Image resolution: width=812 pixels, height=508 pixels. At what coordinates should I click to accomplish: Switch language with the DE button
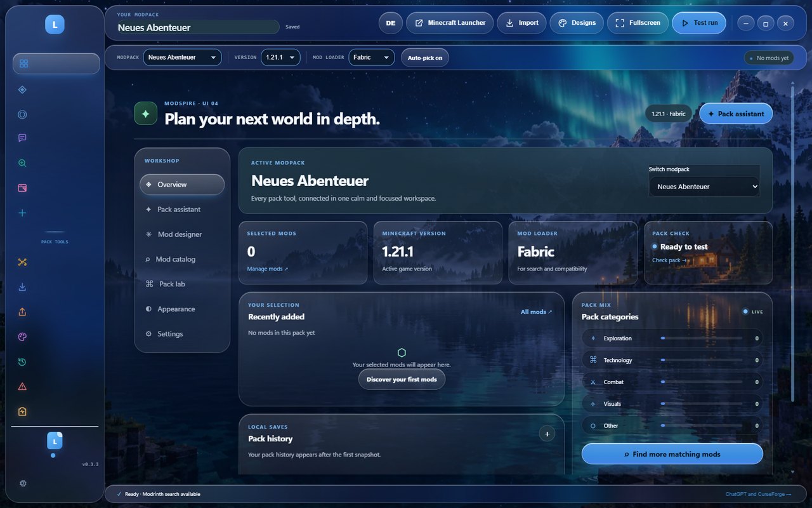pyautogui.click(x=391, y=23)
